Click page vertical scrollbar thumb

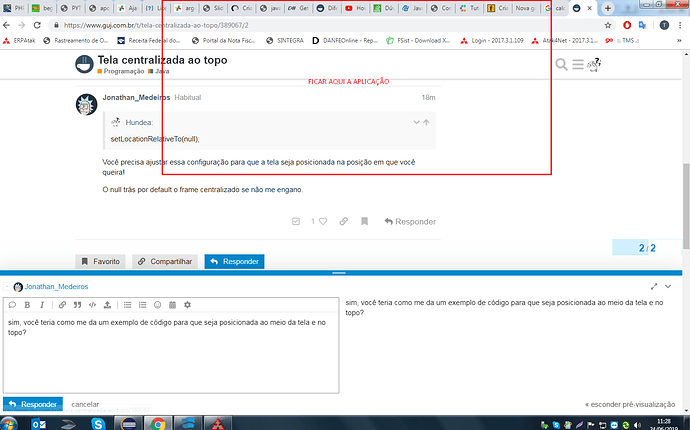[686, 206]
